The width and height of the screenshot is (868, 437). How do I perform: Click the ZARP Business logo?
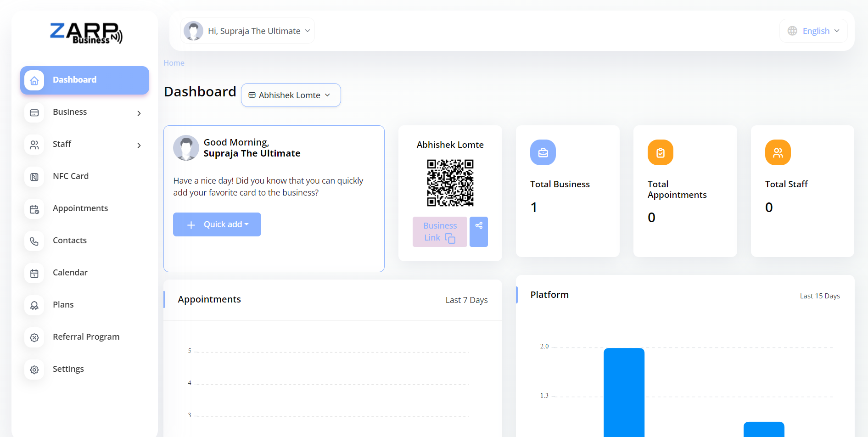(86, 33)
